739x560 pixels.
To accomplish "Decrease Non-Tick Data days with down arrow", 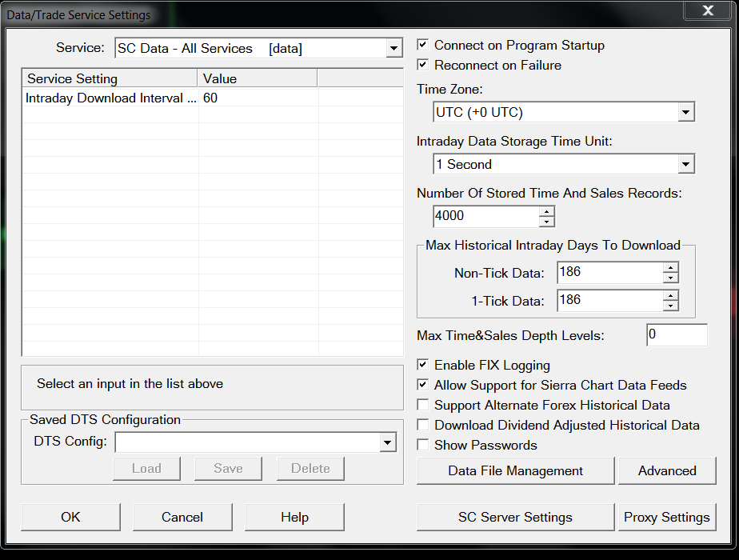I will pos(670,278).
